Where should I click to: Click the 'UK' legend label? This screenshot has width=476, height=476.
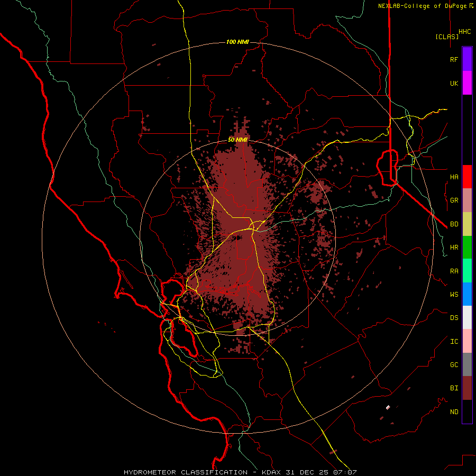coord(454,83)
